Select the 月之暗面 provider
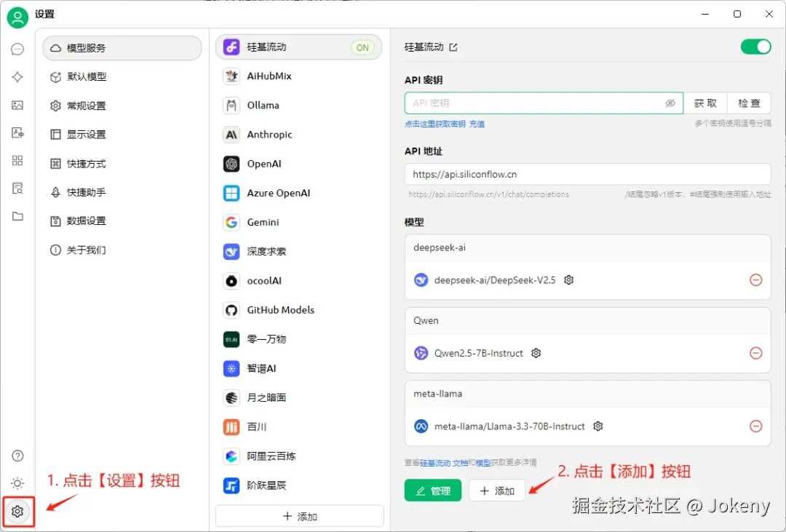Viewport: 786px width, 532px height. 299,397
